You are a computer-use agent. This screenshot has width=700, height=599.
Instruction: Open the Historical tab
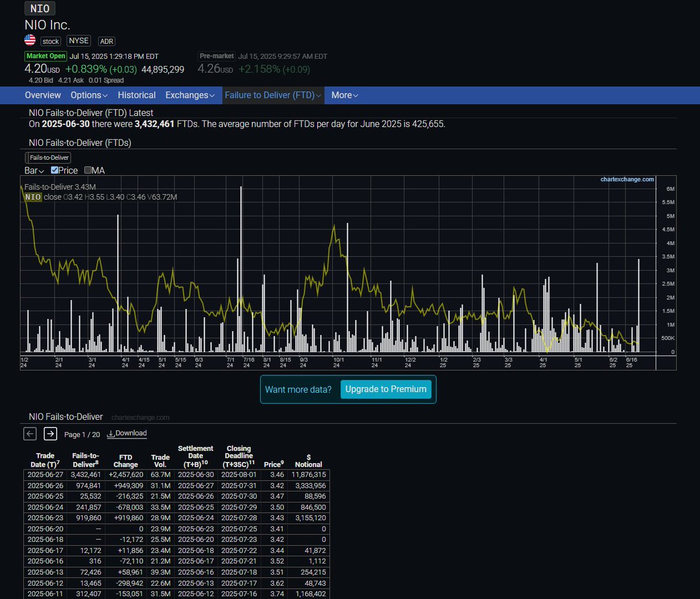pyautogui.click(x=136, y=95)
